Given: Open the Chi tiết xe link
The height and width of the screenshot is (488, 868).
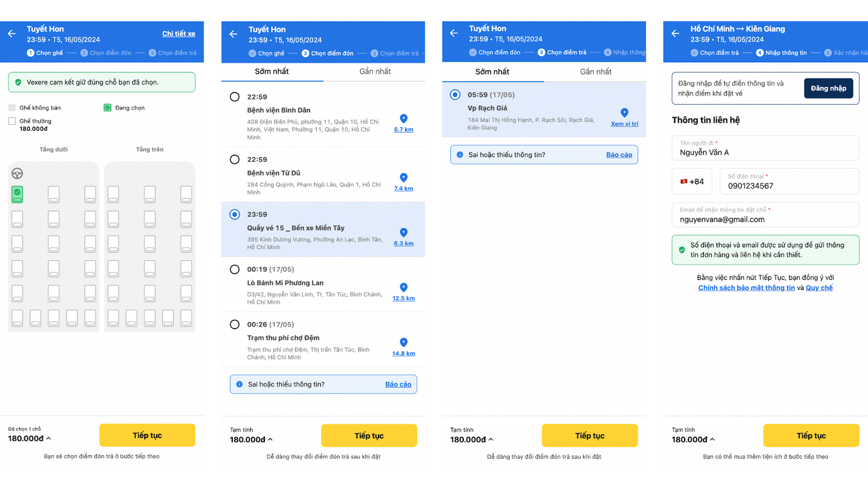Looking at the screenshot, I should [178, 34].
